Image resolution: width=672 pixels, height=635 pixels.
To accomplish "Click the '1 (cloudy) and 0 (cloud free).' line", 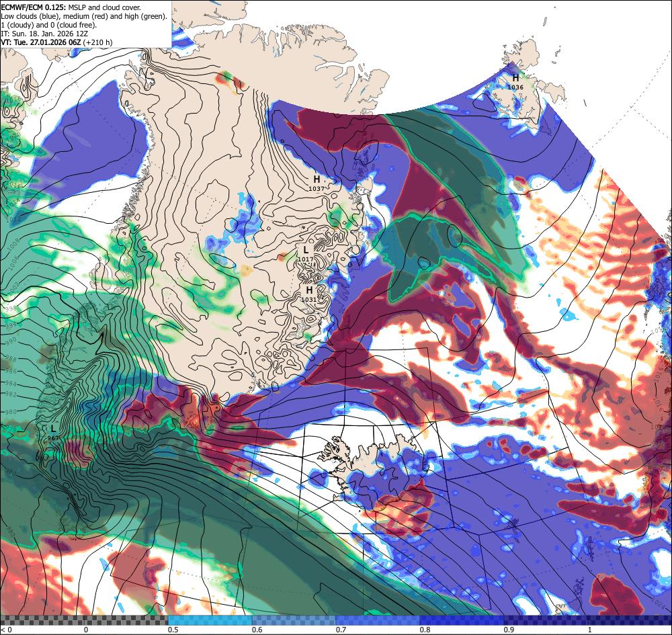I will pyautogui.click(x=49, y=25).
